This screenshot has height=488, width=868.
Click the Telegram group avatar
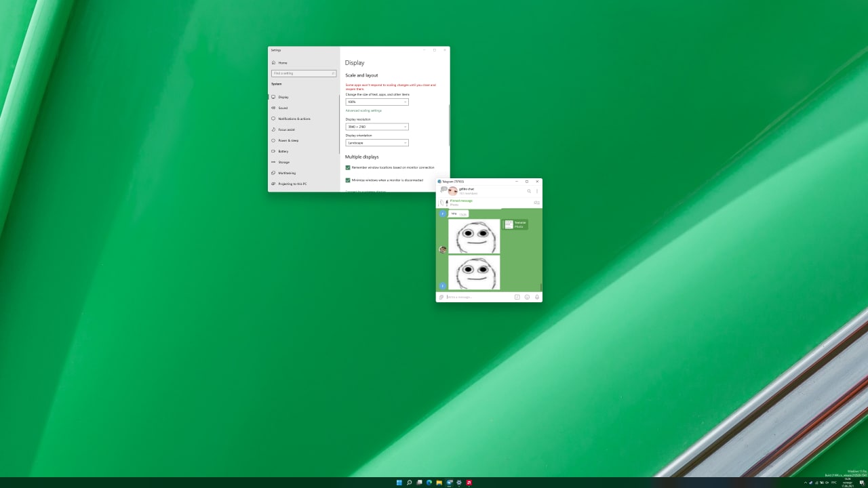click(452, 191)
